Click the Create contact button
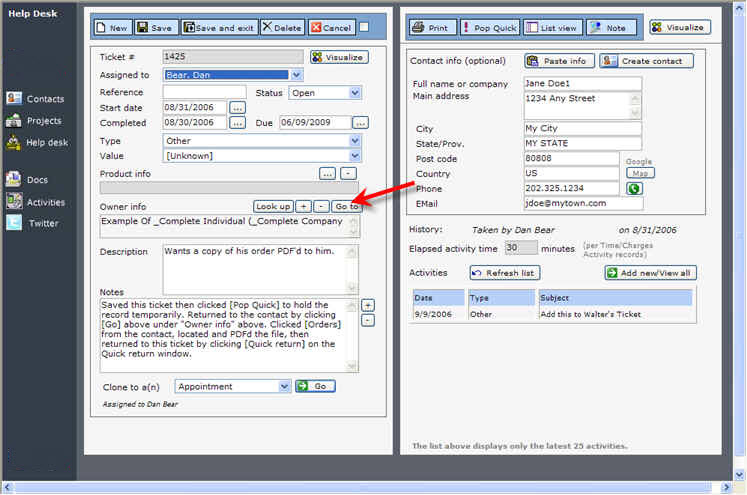This screenshot has width=747, height=495. tap(646, 61)
